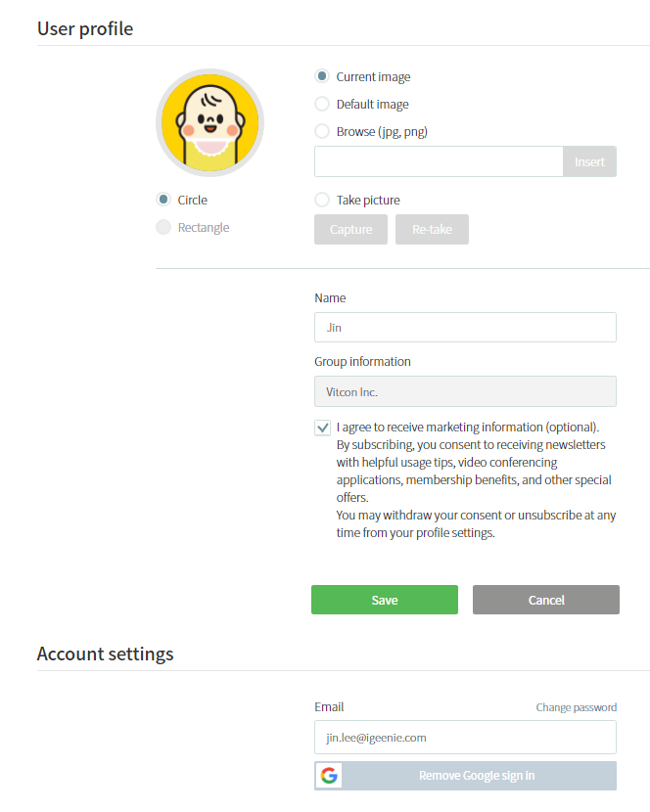Click the Email input field
The image size is (650, 812).
465,738
